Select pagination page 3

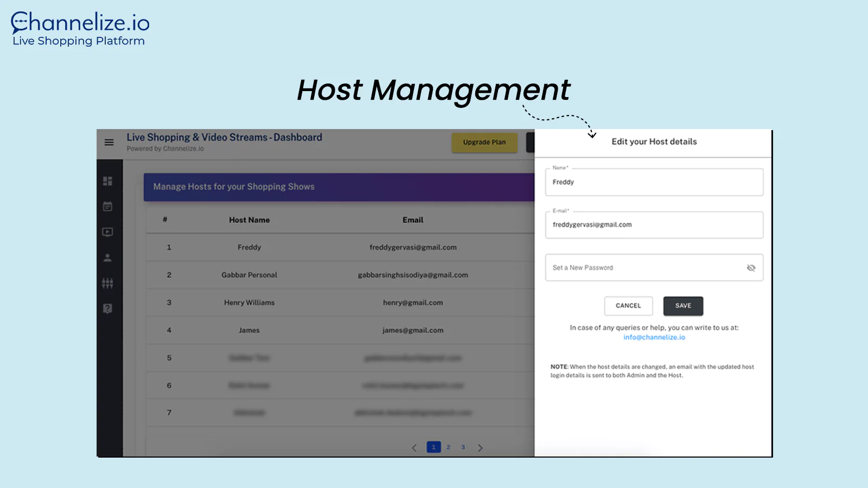coord(463,447)
